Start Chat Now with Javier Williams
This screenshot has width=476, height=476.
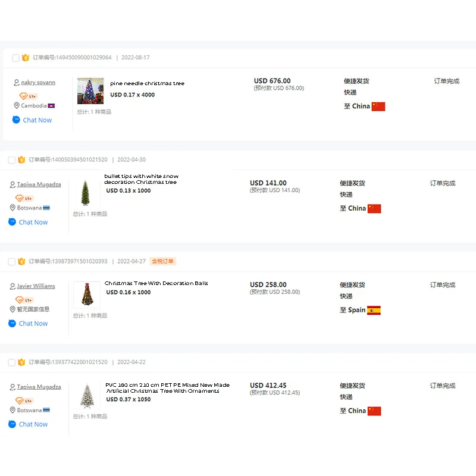(x=33, y=324)
